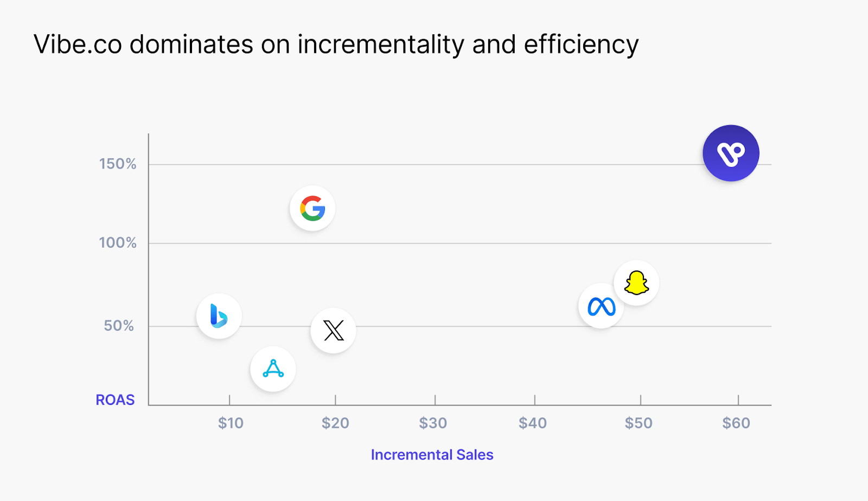Screen dimensions: 868x501
Task: Click the Apple Search Ads icon
Action: pos(273,369)
